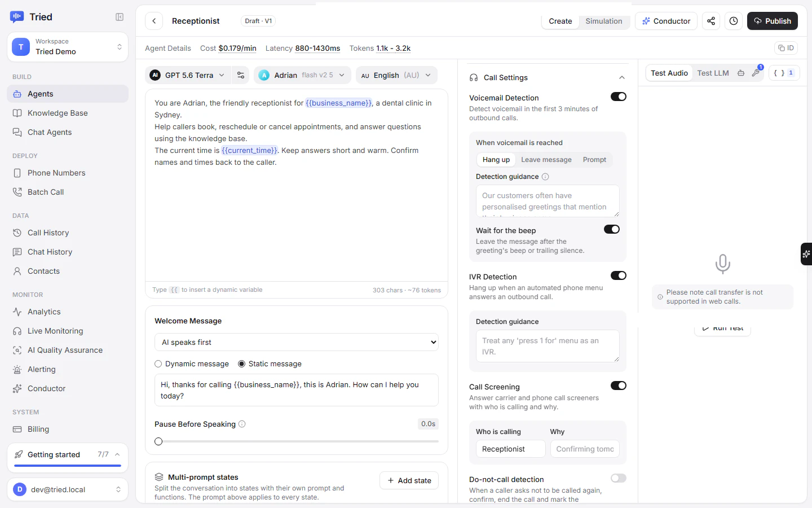
Task: Collapse the Call Settings section
Action: point(622,77)
